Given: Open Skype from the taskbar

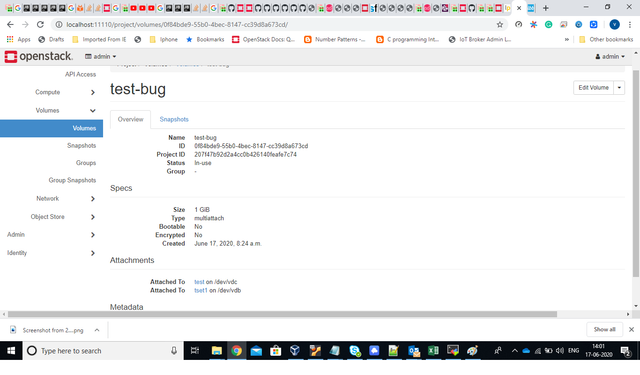Looking at the screenshot, I should point(355,351).
